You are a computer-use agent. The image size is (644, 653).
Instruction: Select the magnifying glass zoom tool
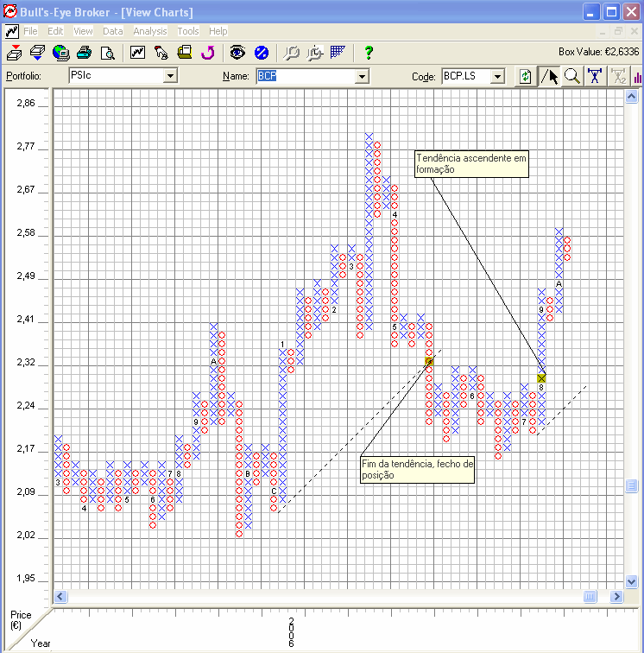(572, 76)
